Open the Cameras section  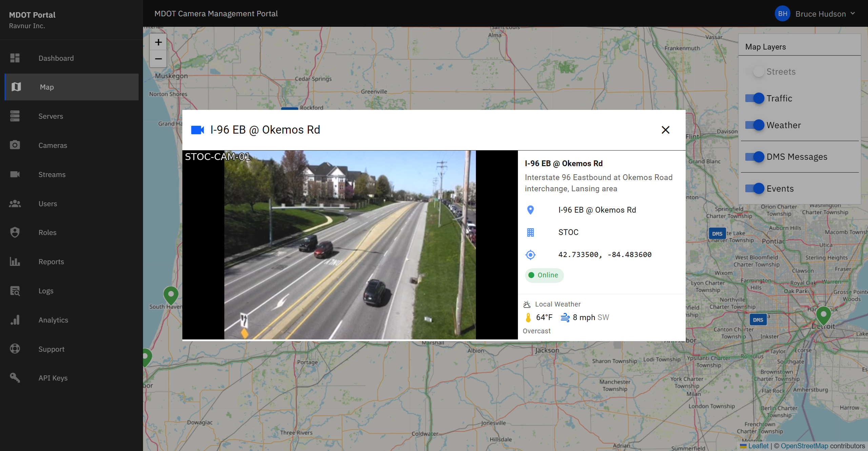coord(53,145)
